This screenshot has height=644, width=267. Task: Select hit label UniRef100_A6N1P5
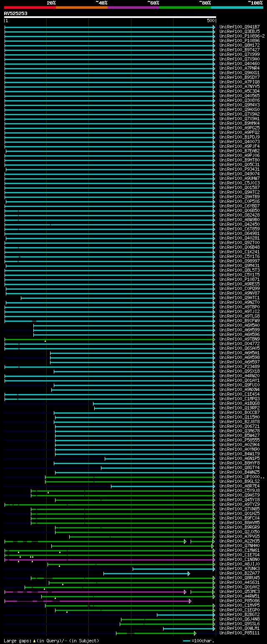[x=239, y=459]
